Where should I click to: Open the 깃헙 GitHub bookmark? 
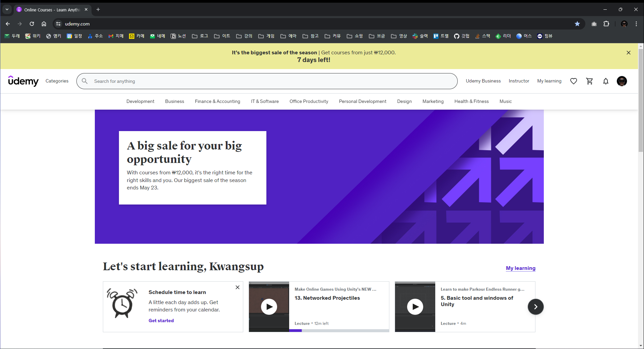[462, 36]
